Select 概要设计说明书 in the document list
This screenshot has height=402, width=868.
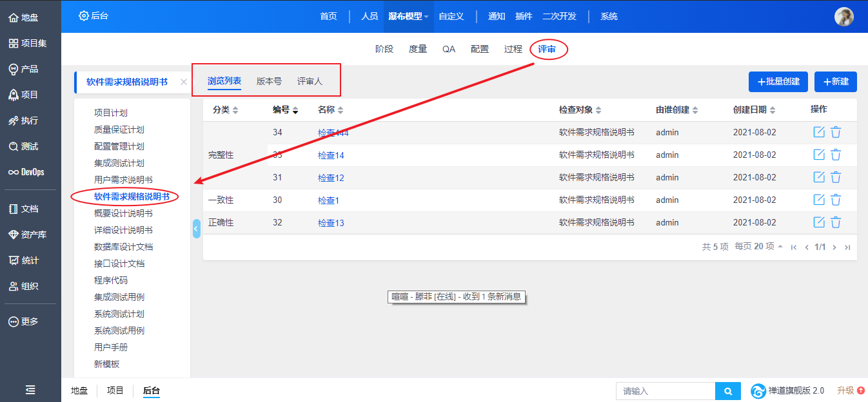[123, 213]
